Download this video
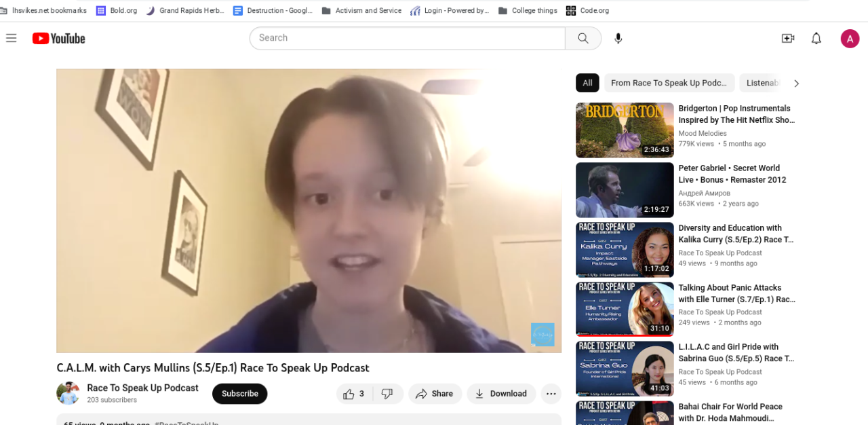Screen dimensions: 868x425 (501, 394)
